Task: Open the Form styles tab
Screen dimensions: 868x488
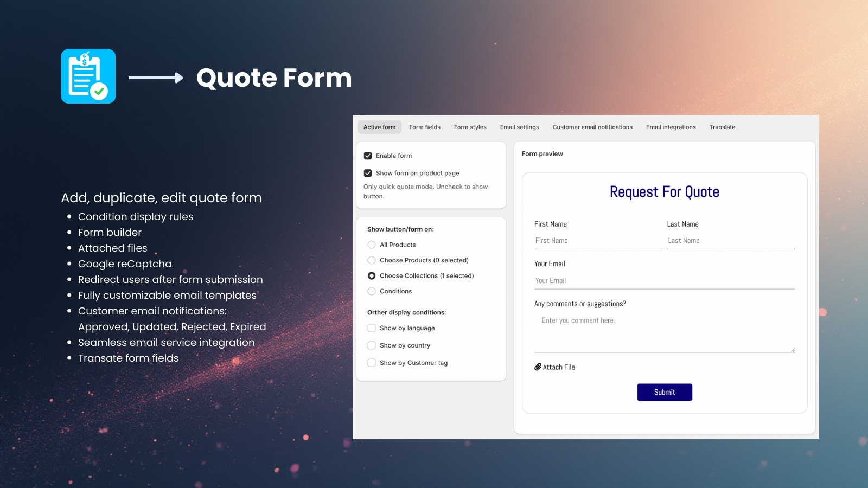Action: point(470,127)
